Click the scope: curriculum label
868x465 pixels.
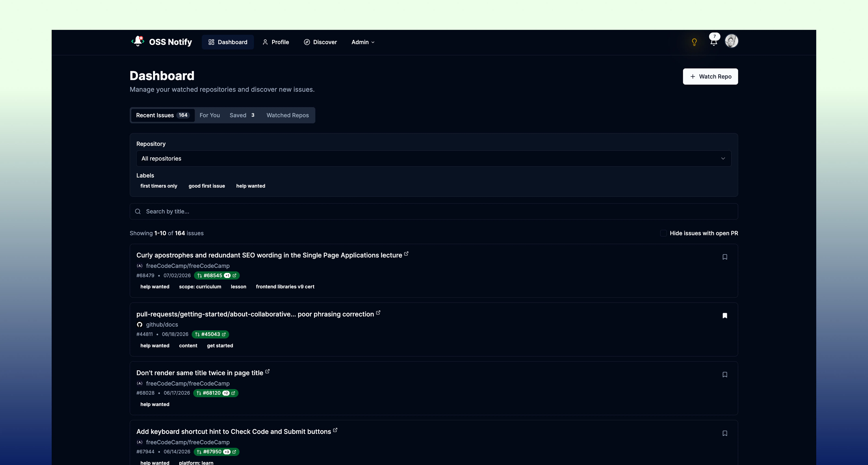200,287
